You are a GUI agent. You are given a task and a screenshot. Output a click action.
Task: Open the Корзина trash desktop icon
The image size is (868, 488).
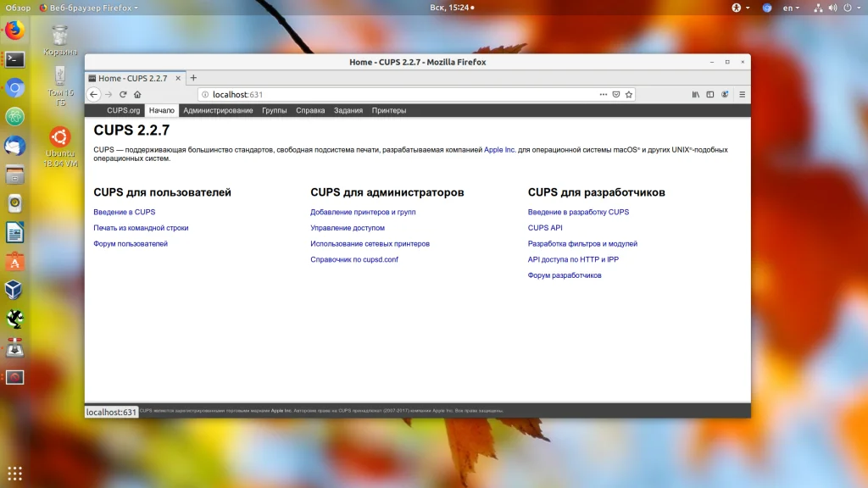(60, 41)
